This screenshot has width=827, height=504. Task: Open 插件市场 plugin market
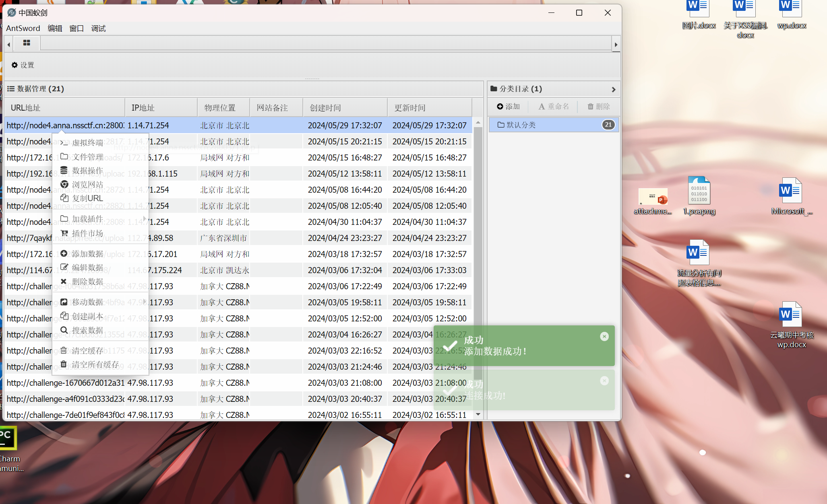[87, 233]
